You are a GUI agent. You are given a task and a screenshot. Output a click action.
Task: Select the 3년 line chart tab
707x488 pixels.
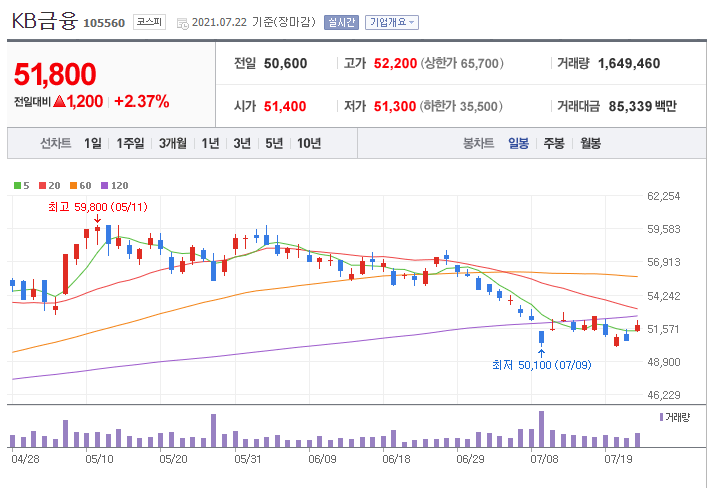[x=242, y=143]
